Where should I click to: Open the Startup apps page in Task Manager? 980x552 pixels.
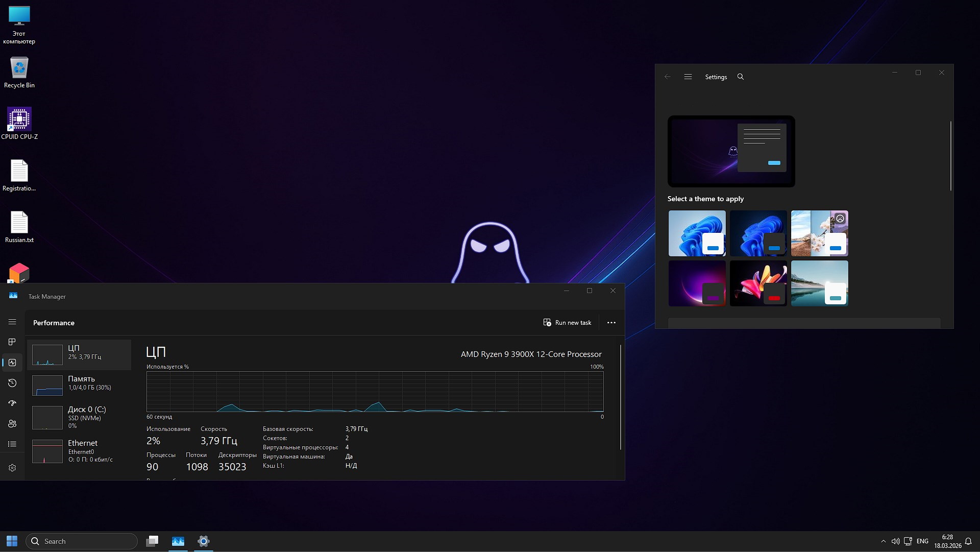tap(12, 403)
